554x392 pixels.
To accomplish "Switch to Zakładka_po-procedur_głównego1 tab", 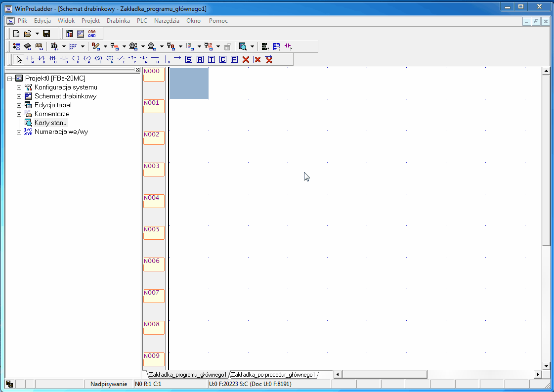I will tap(273, 375).
